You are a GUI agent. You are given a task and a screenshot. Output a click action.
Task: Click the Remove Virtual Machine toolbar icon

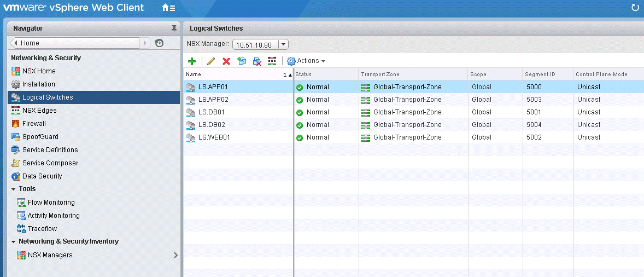click(257, 61)
